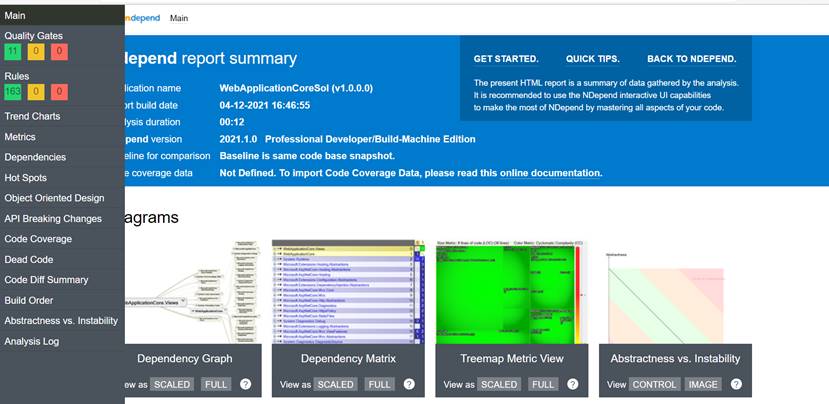The image size is (829, 404).
Task: Click the yellow Quality Gates badge
Action: (x=36, y=52)
